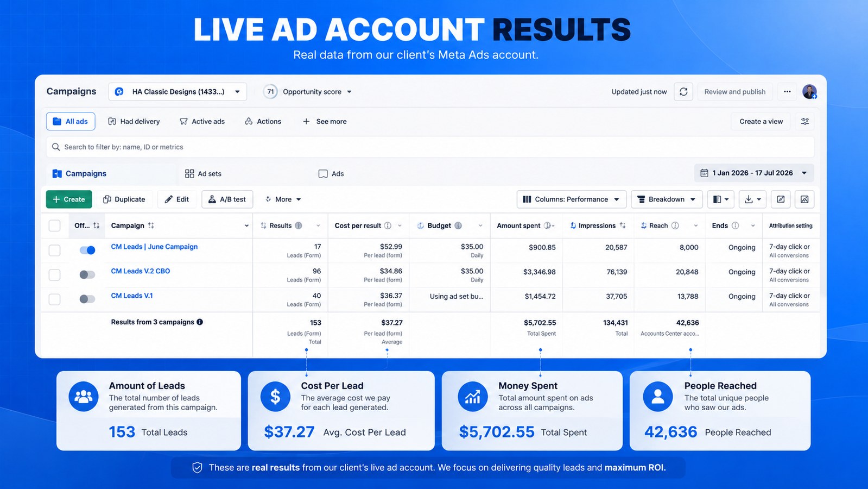
Task: Open the view settings sliders icon
Action: tap(805, 122)
